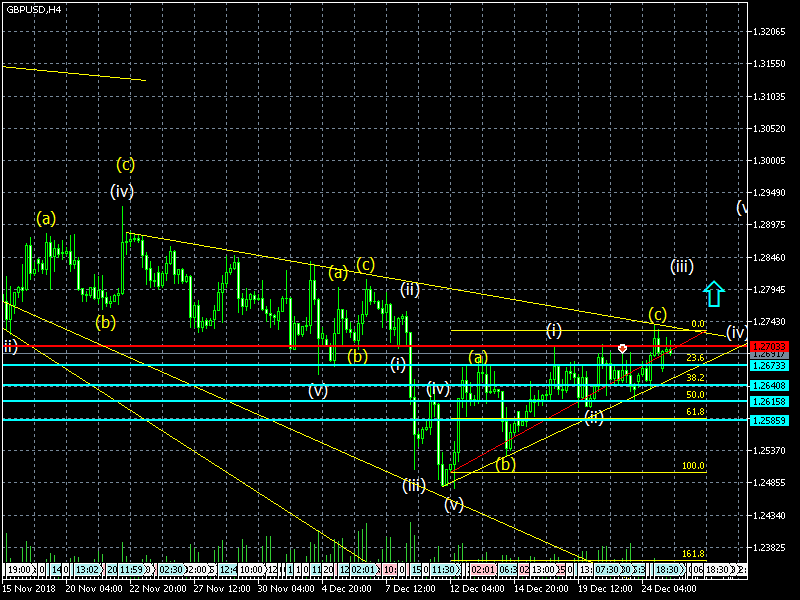The image size is (800, 600).
Task: Click the 1.26408 price level tag
Action: pos(773,385)
